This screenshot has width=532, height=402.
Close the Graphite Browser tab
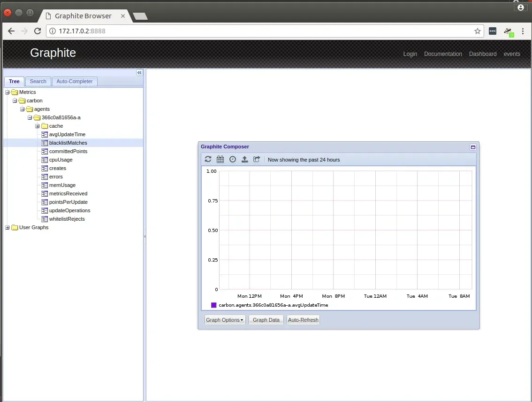tap(123, 16)
